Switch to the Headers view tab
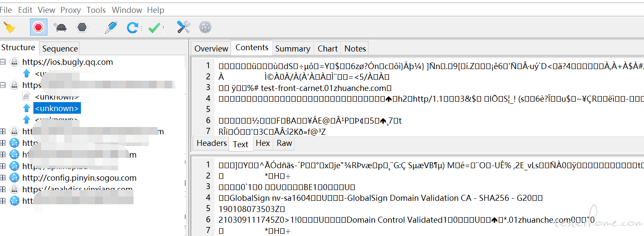Screen dimensions: 644x236 pyautogui.click(x=212, y=143)
